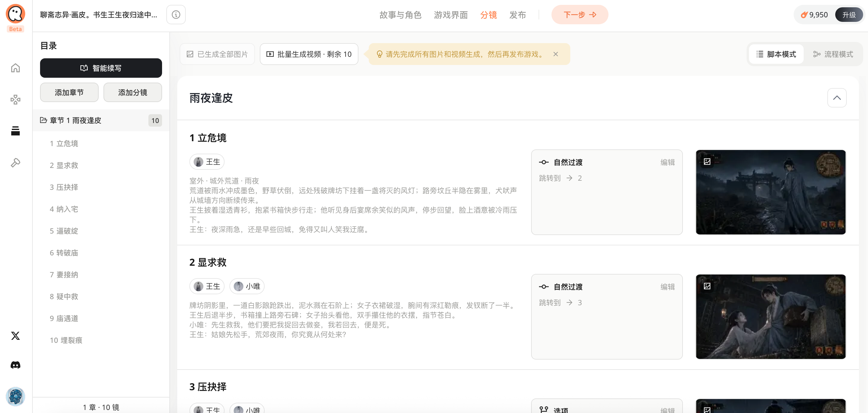
Task: Click the 跳转到 2 jump target
Action: pyautogui.click(x=560, y=178)
